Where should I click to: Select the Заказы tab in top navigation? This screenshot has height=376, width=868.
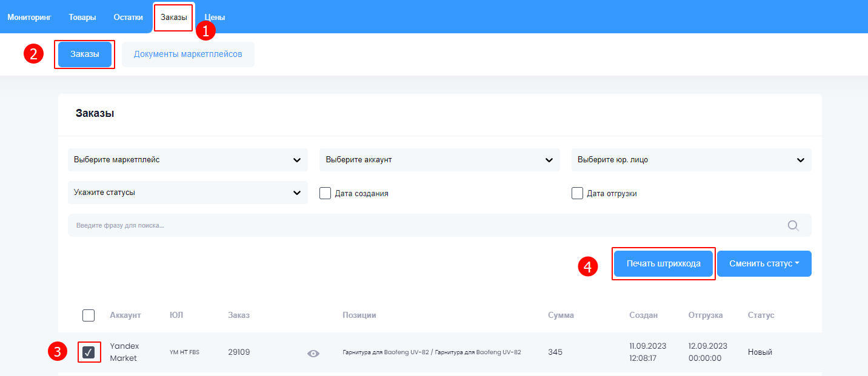pyautogui.click(x=173, y=17)
